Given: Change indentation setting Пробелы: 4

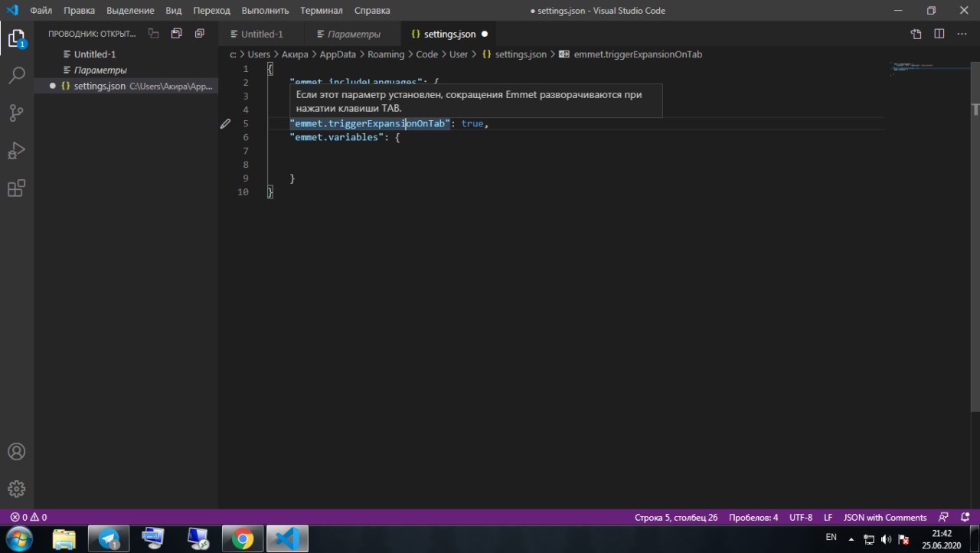Looking at the screenshot, I should pyautogui.click(x=753, y=518).
